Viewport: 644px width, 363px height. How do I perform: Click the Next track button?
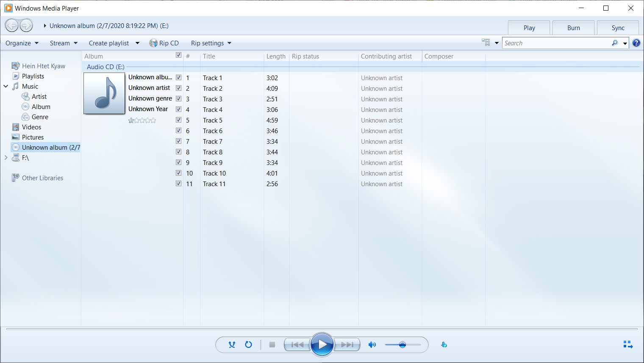(347, 345)
